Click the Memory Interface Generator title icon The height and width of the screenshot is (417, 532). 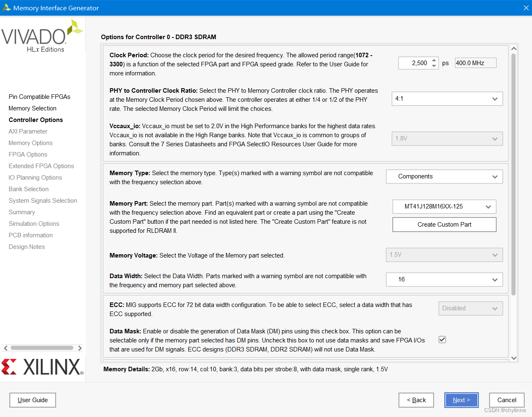7,8
